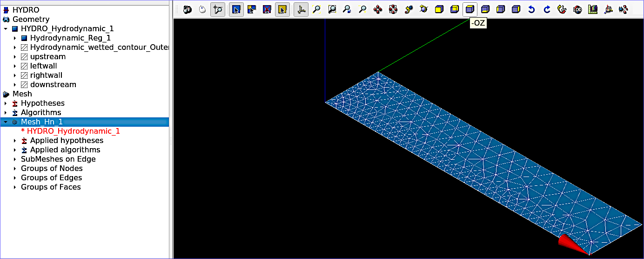Select the Applied algorithms entry
644x259 pixels.
click(x=65, y=150)
